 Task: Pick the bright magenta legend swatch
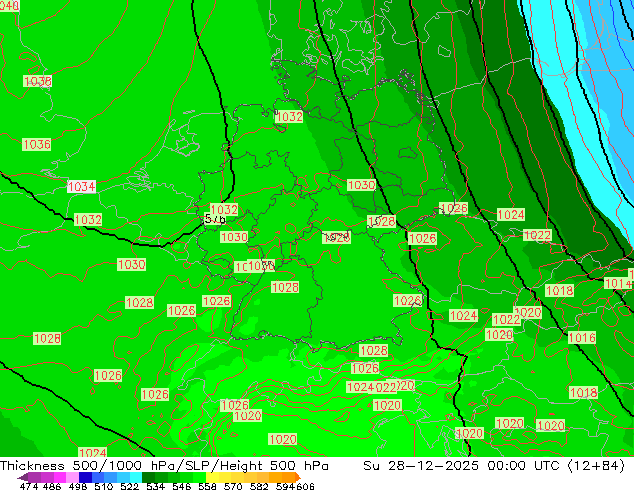pyautogui.click(x=60, y=477)
